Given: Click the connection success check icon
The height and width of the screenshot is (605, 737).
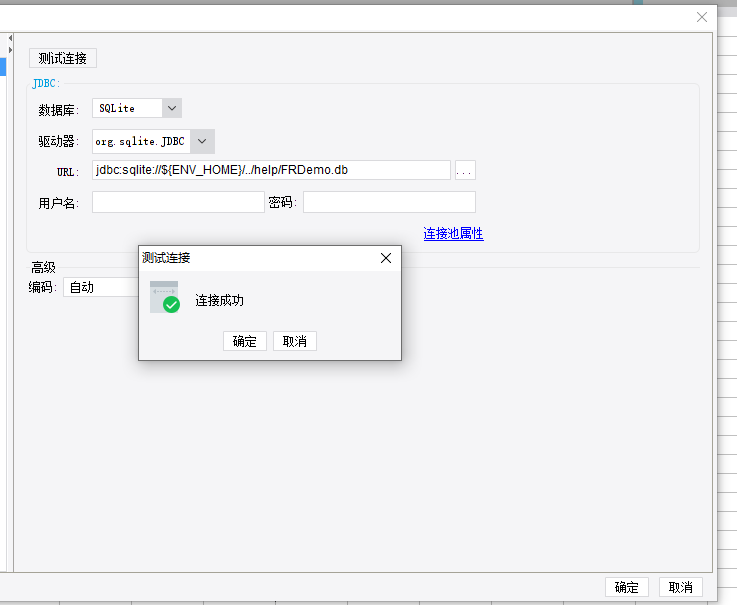Looking at the screenshot, I should [165, 297].
